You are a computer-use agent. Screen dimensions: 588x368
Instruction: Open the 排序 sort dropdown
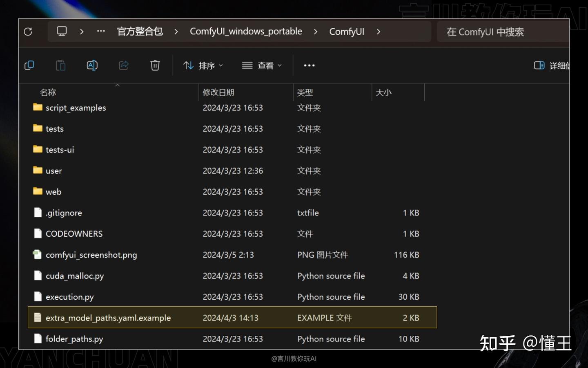203,65
